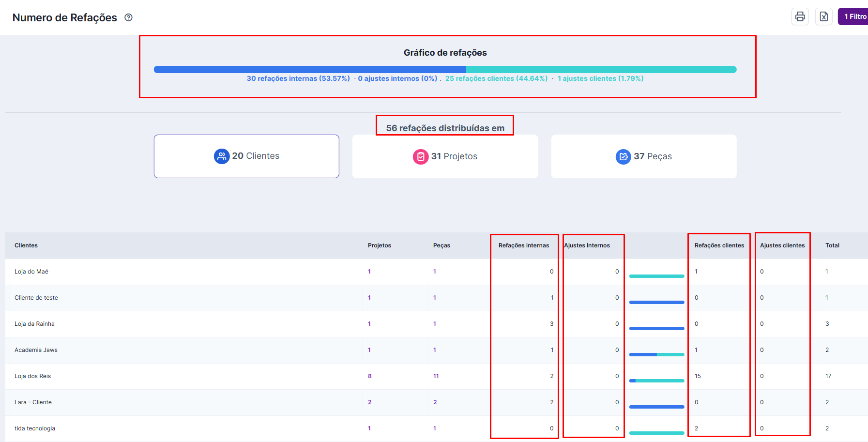Image resolution: width=868 pixels, height=442 pixels.
Task: Open projects count 2 for Lara - Cliente
Action: coord(370,402)
